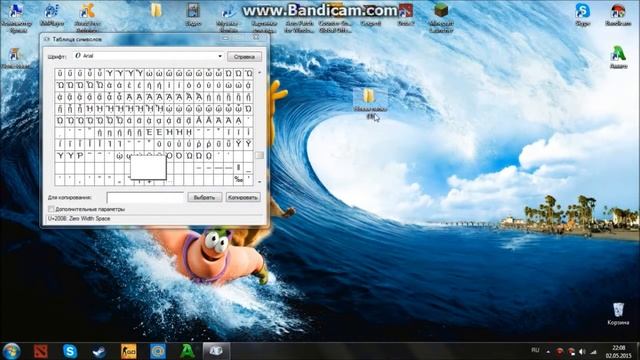Click the character grid scrollbar up arrow
640x360 pixels.
click(260, 73)
